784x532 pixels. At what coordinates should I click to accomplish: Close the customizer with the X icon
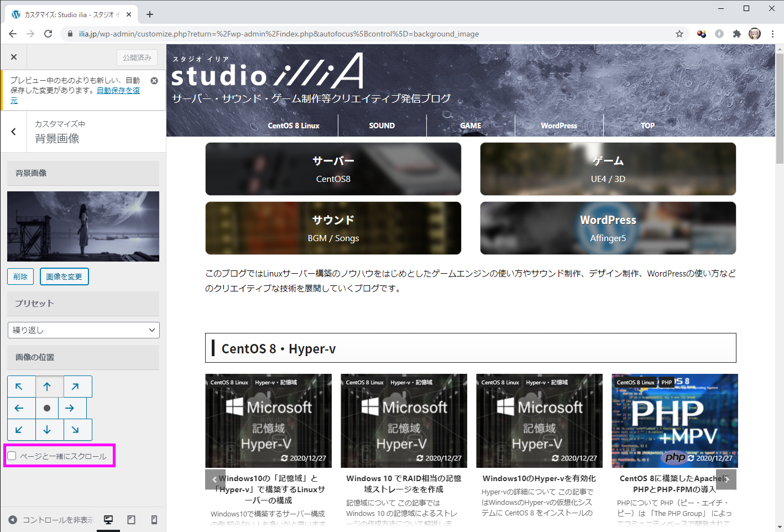(x=14, y=57)
